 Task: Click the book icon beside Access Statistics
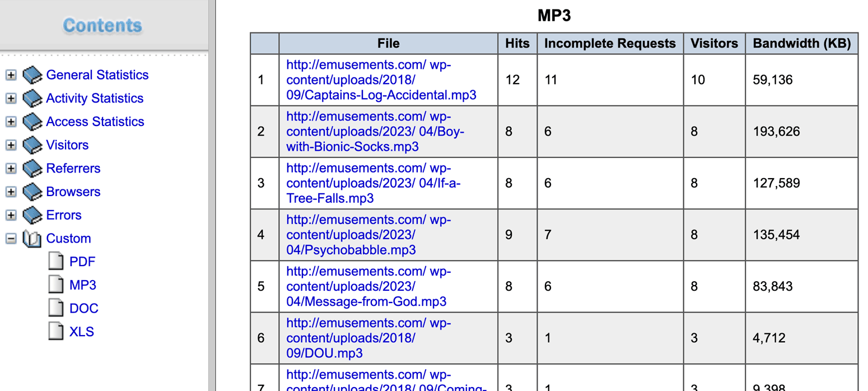(x=32, y=122)
